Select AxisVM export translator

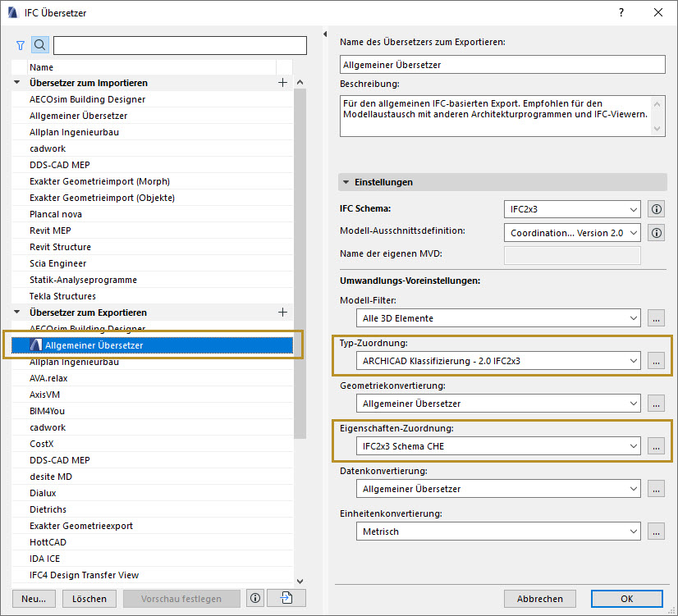(x=153, y=395)
